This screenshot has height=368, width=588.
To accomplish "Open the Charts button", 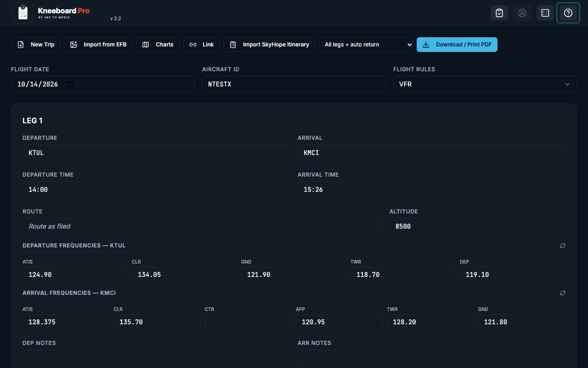I will (x=158, y=45).
